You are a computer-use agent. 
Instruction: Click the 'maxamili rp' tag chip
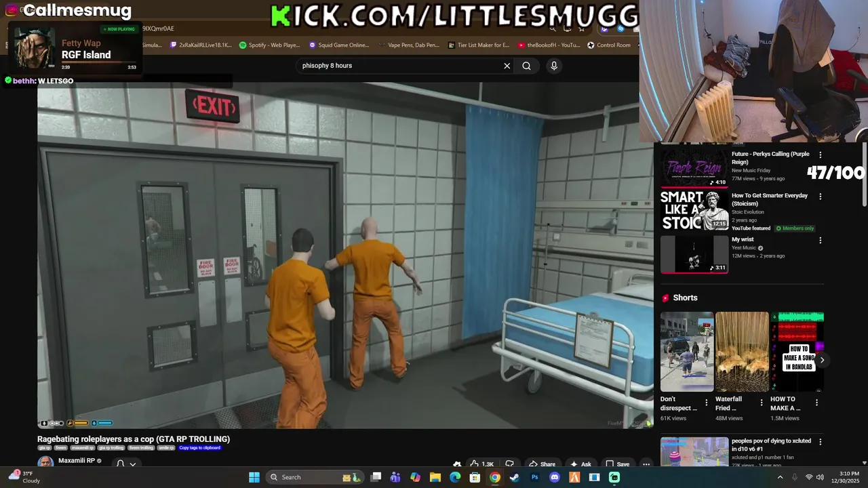[83, 448]
